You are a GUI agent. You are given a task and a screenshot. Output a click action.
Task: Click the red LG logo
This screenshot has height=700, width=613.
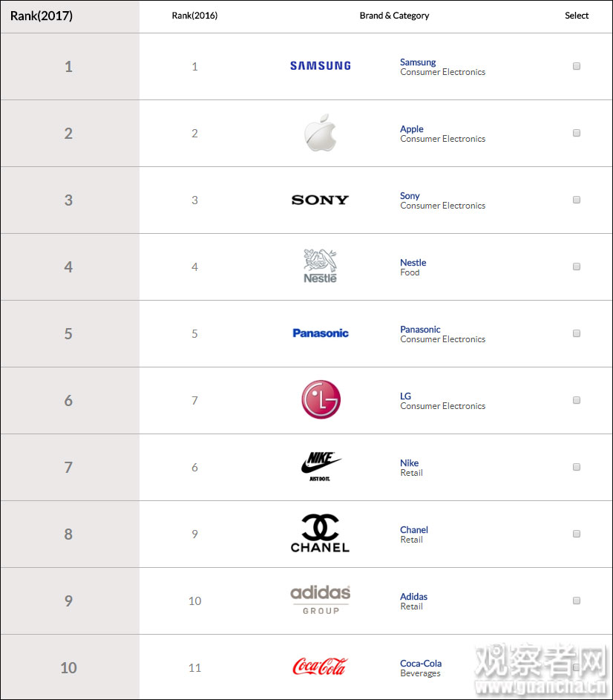point(321,399)
